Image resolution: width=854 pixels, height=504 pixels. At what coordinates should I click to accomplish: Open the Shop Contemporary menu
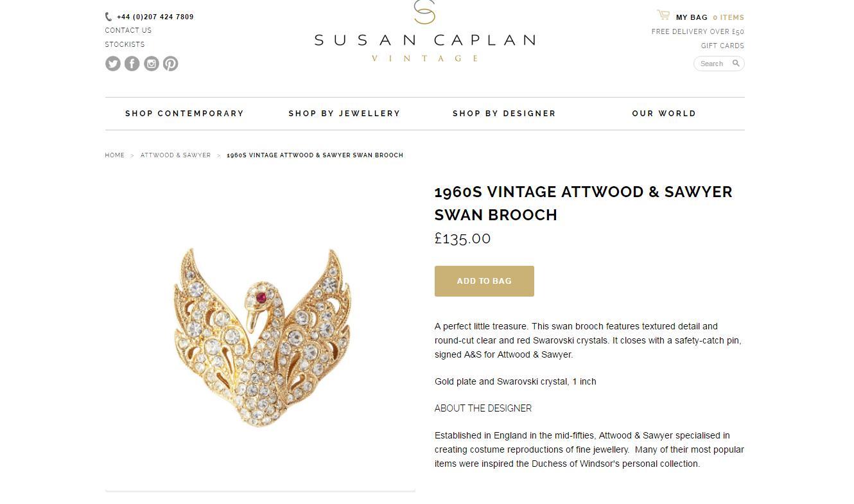pyautogui.click(x=184, y=114)
